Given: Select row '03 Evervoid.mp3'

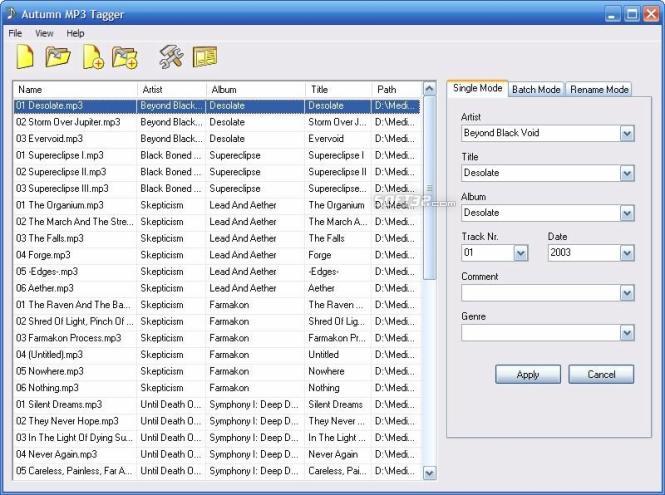Looking at the screenshot, I should coord(217,139).
